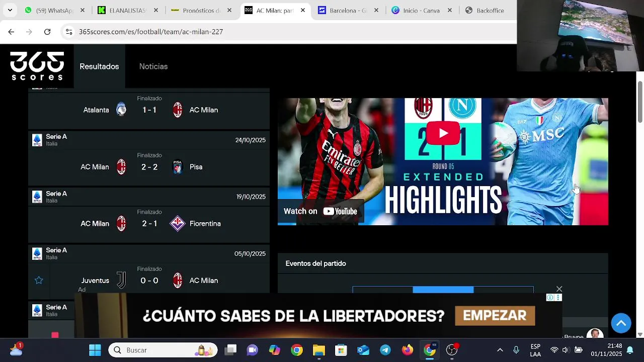The image size is (644, 362).
Task: Click the Pisa team crest
Action: [178, 167]
